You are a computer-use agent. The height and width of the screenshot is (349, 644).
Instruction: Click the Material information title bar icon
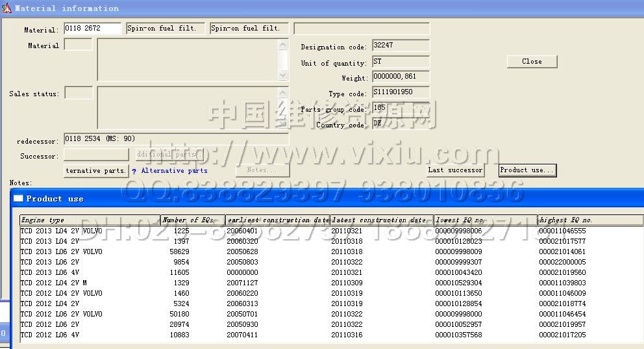(x=6, y=8)
